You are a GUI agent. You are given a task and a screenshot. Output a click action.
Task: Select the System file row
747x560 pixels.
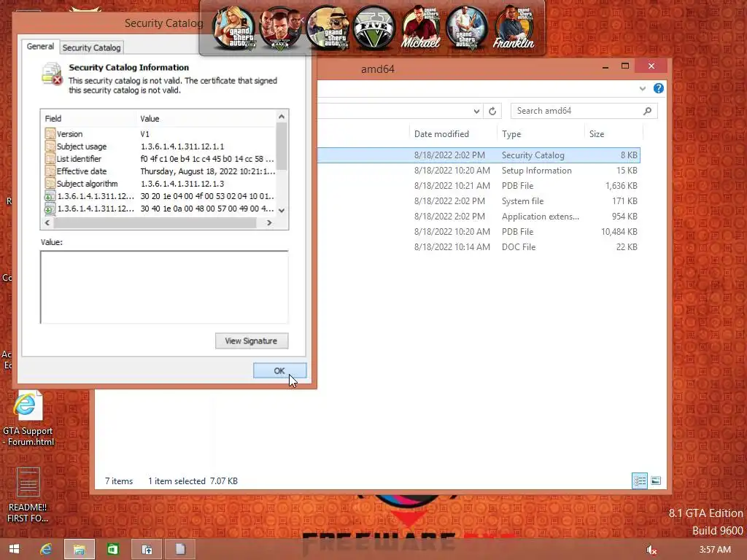point(479,201)
